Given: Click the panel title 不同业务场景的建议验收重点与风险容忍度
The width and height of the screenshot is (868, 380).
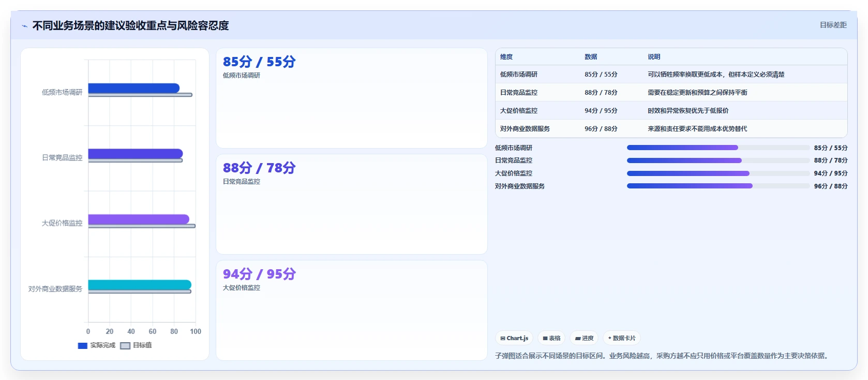Looking at the screenshot, I should click(130, 25).
